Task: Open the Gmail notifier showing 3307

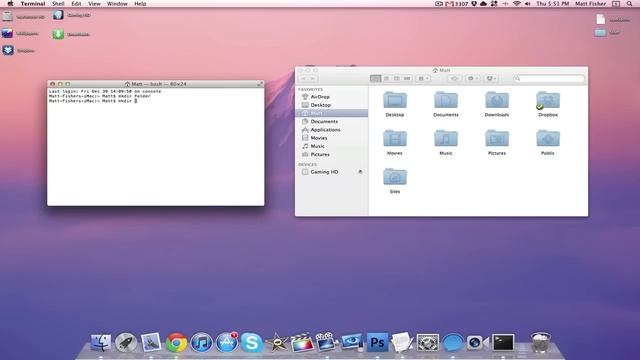Action: point(457,4)
